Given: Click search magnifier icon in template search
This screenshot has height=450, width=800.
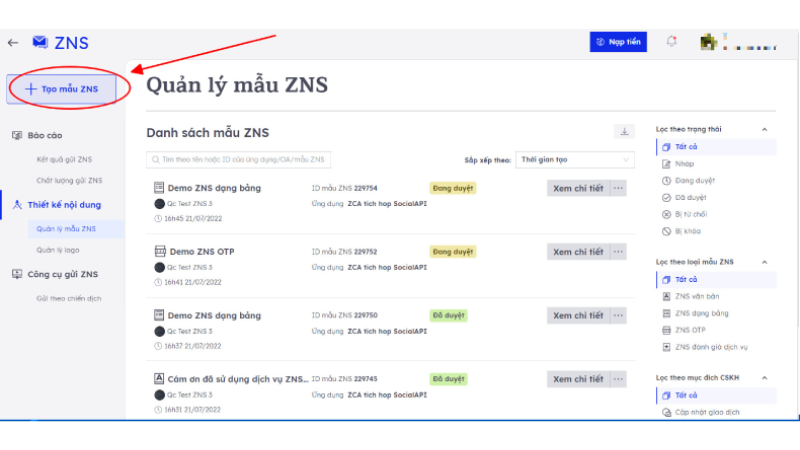Looking at the screenshot, I should coord(156,160).
